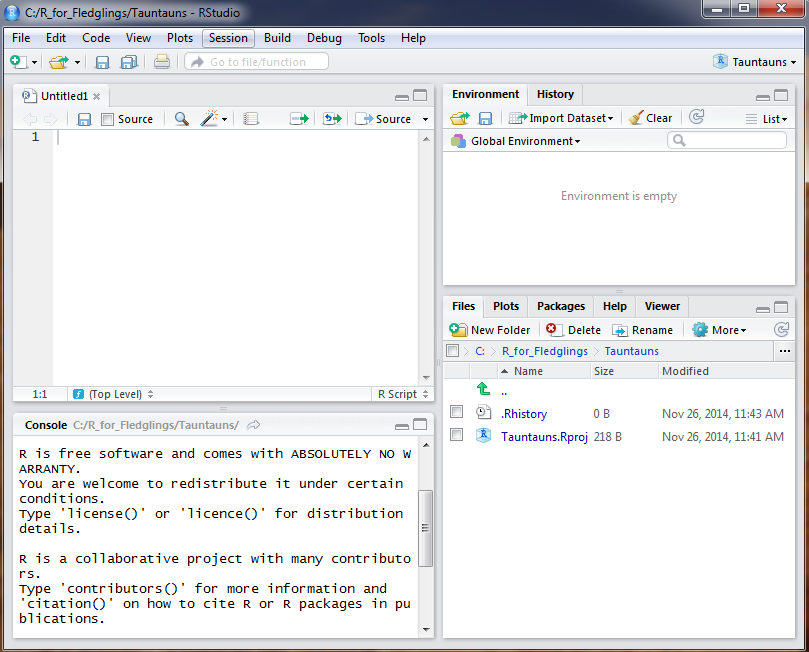Viewport: 809px width, 652px height.
Task: Click the Load workspace icon in Environment pane
Action: [x=460, y=119]
